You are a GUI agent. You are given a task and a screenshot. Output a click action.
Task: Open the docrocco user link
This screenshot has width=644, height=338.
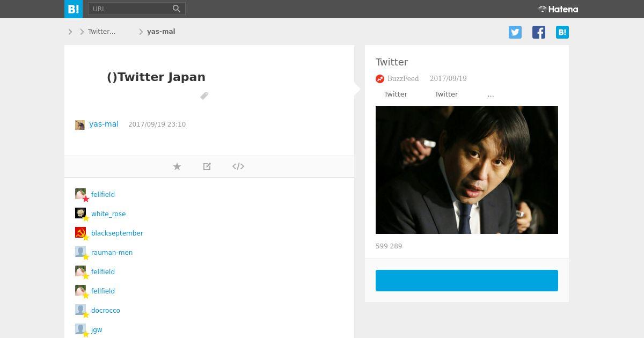[106, 311]
